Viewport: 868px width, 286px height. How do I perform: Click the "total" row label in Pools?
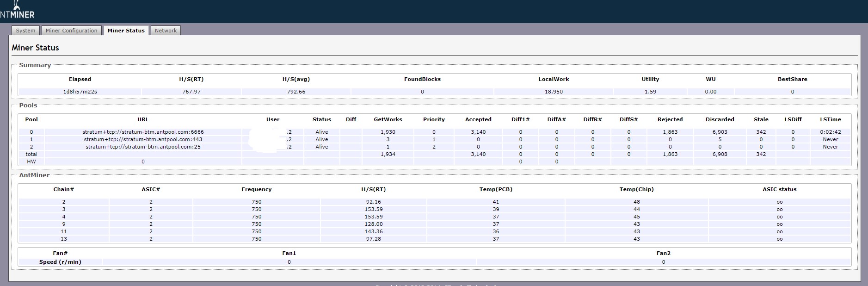click(31, 154)
